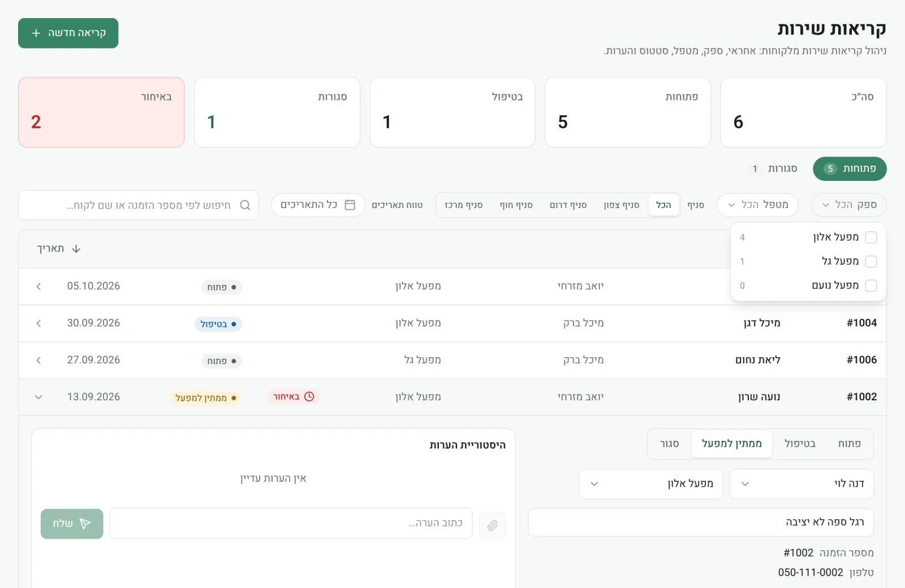Expand the row dated 05.10.2026
This screenshot has width=905, height=588.
pyautogui.click(x=38, y=287)
